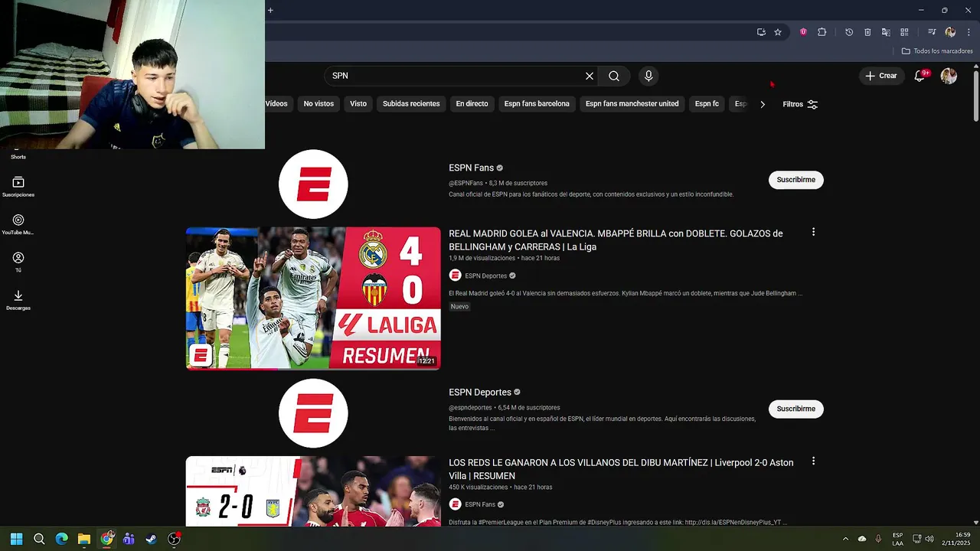Open Shorts in the sidebar

click(18, 156)
